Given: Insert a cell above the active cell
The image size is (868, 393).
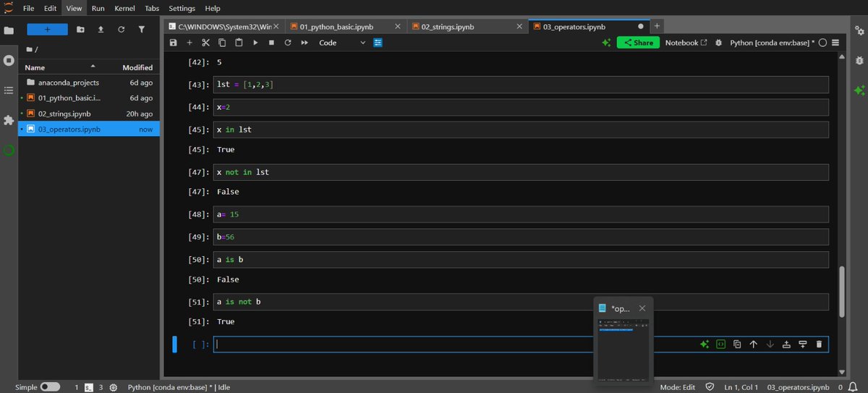Looking at the screenshot, I should (x=786, y=345).
